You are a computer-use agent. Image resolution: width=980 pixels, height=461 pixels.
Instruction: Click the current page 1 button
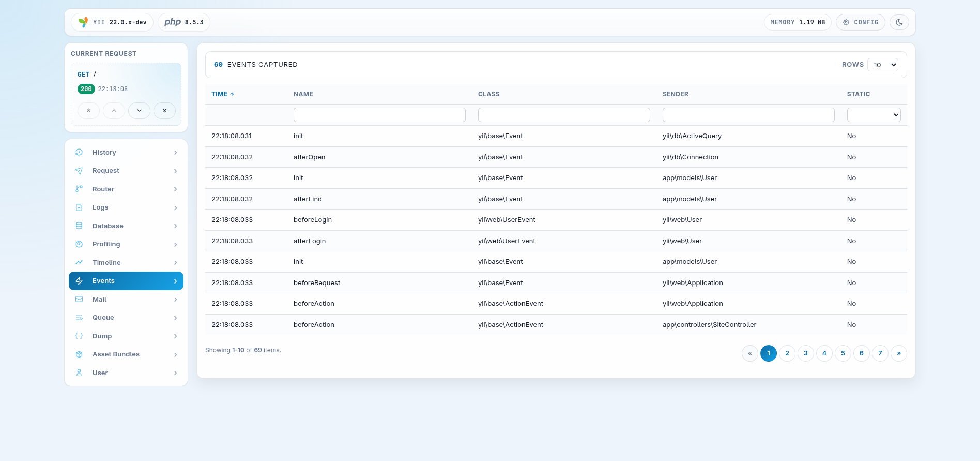(769, 353)
